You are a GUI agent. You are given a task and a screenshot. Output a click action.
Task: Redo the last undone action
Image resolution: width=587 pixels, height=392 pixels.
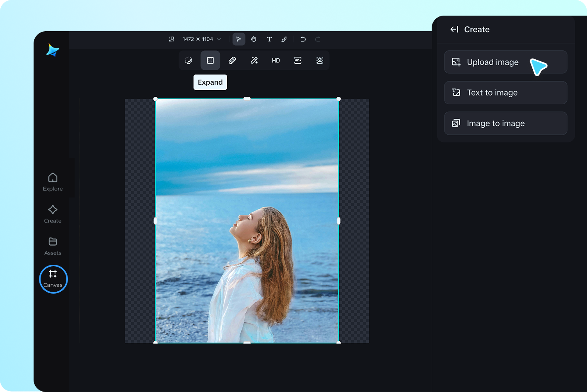[x=318, y=39]
